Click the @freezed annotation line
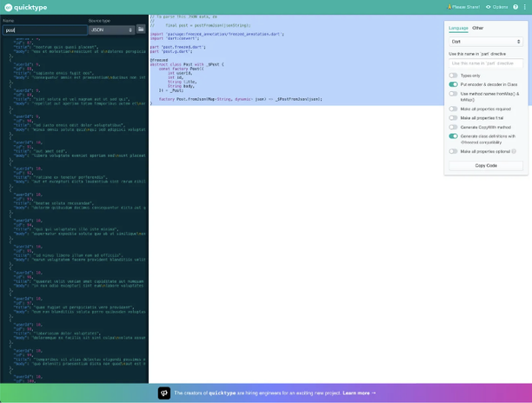Image resolution: width=532 pixels, height=403 pixels. tap(159, 60)
